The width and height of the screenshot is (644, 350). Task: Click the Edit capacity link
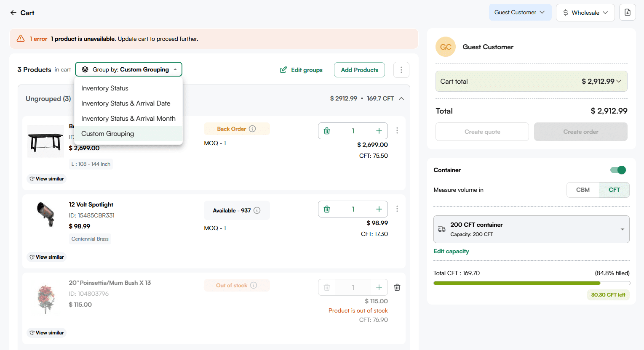pyautogui.click(x=451, y=251)
